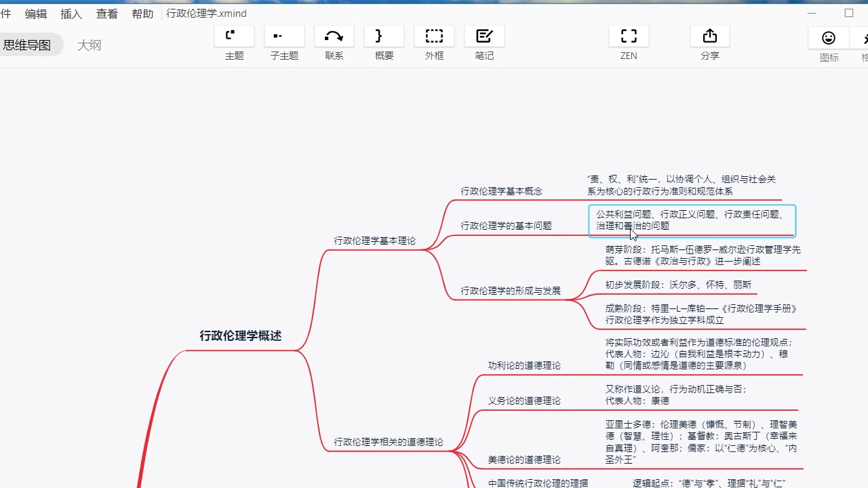The image size is (868, 488).
Task: Maximize the XMind window
Action: [849, 14]
